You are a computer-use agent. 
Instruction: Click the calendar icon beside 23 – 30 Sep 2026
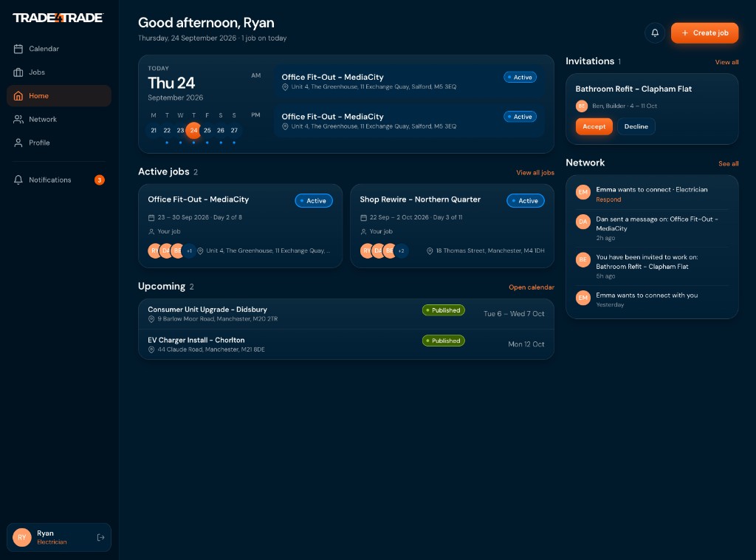point(151,217)
